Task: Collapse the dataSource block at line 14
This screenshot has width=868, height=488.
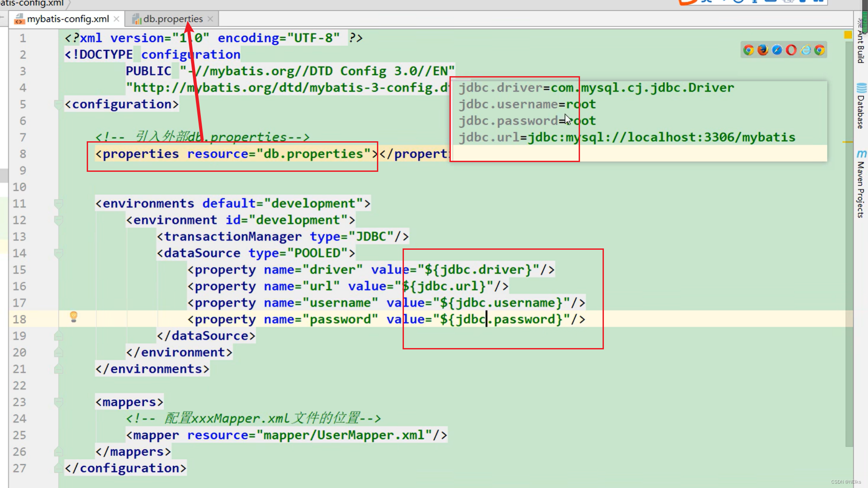Action: point(58,253)
